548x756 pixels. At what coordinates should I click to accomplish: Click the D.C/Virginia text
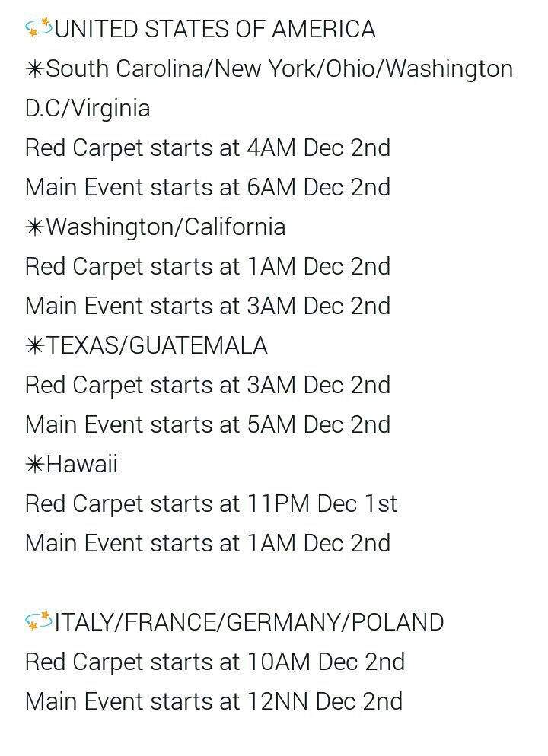[88, 109]
